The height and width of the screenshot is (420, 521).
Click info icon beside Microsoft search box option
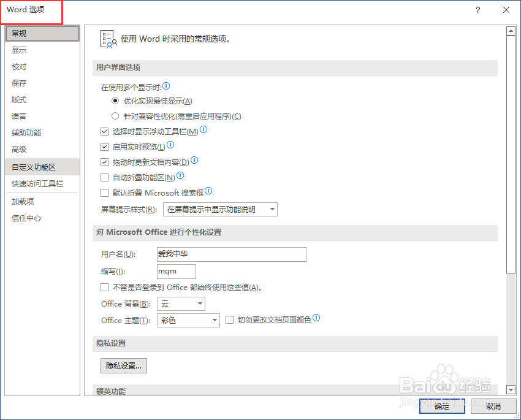tap(208, 191)
